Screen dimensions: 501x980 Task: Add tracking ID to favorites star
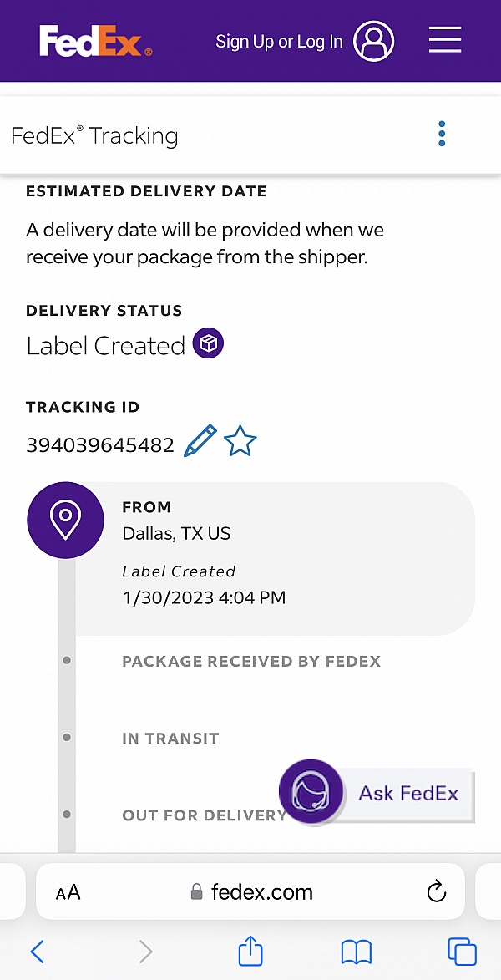tap(240, 442)
